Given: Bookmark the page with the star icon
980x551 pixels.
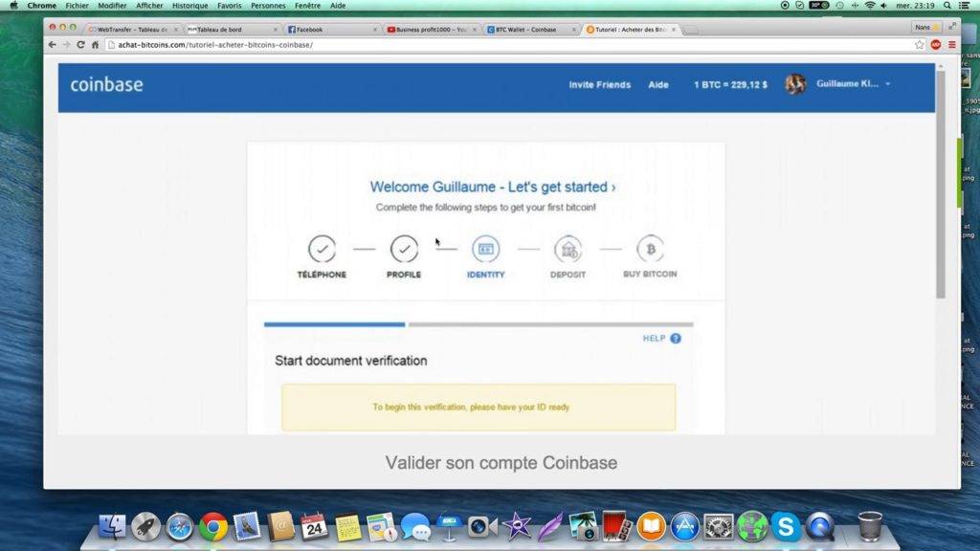Looking at the screenshot, I should 920,45.
